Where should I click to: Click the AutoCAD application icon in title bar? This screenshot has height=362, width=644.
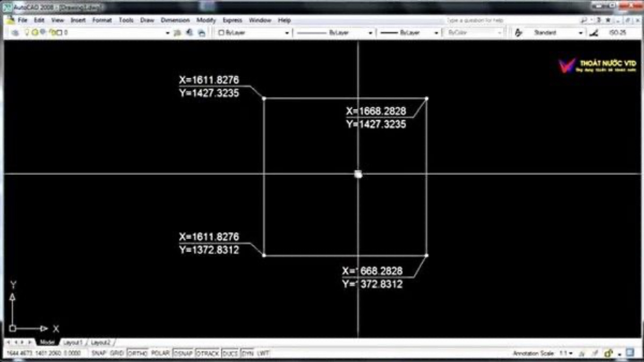[8, 8]
